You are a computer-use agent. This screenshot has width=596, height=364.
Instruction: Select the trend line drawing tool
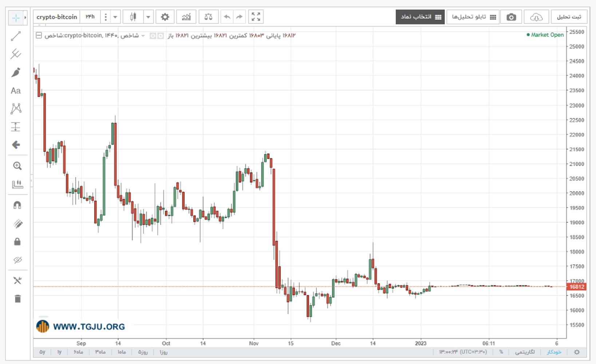coord(16,36)
